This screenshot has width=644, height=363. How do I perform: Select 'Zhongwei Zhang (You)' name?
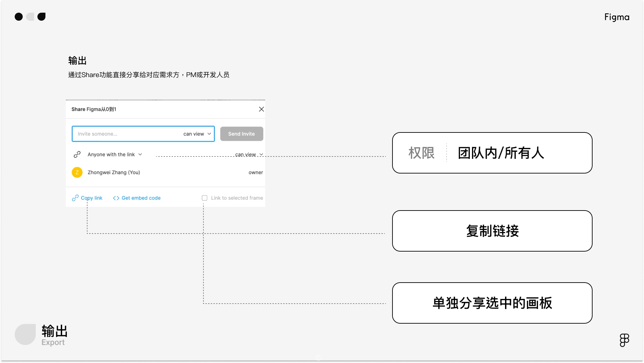click(114, 172)
